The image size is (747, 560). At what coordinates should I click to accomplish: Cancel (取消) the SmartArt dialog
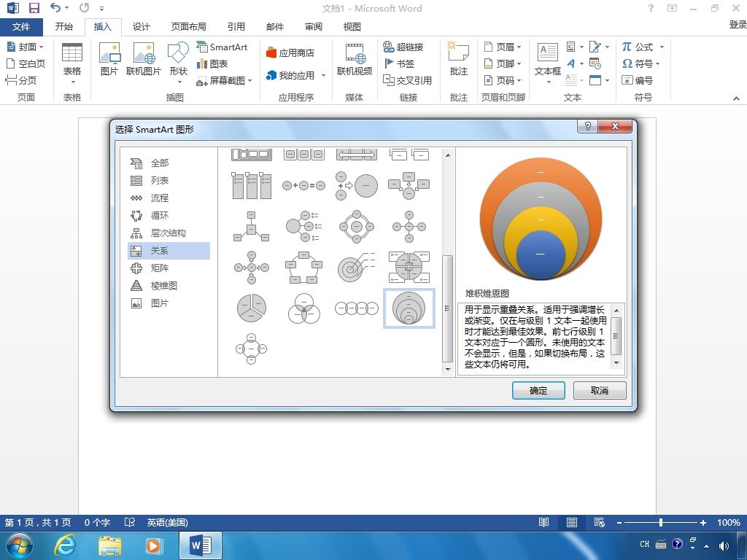[x=600, y=391]
